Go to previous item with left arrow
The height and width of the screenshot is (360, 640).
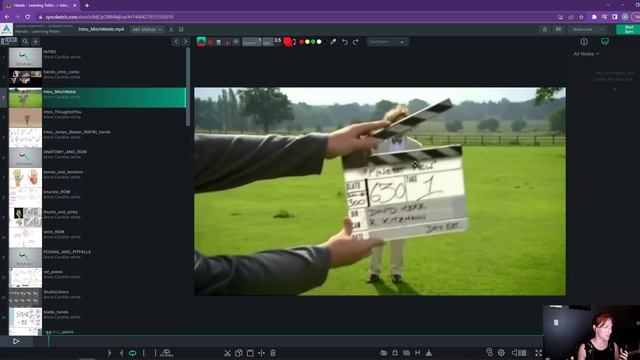[176, 42]
